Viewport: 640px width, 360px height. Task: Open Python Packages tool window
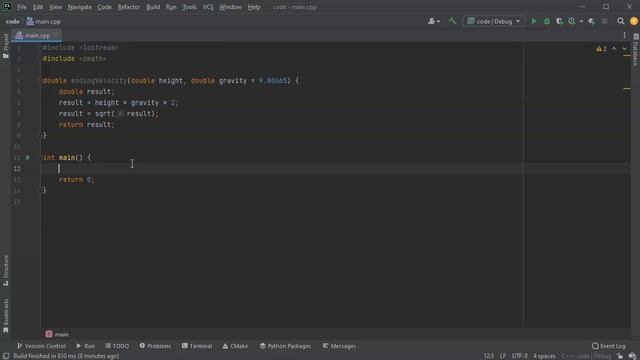coord(285,346)
